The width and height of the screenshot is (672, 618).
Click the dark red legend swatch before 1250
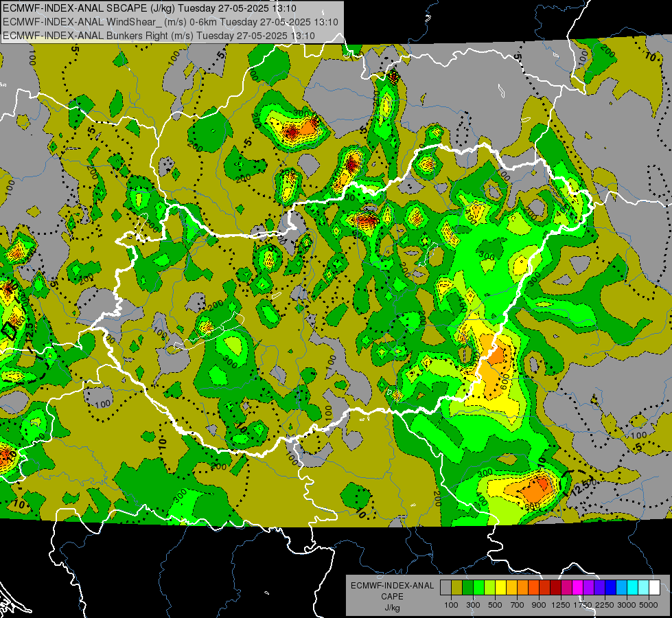(555, 588)
